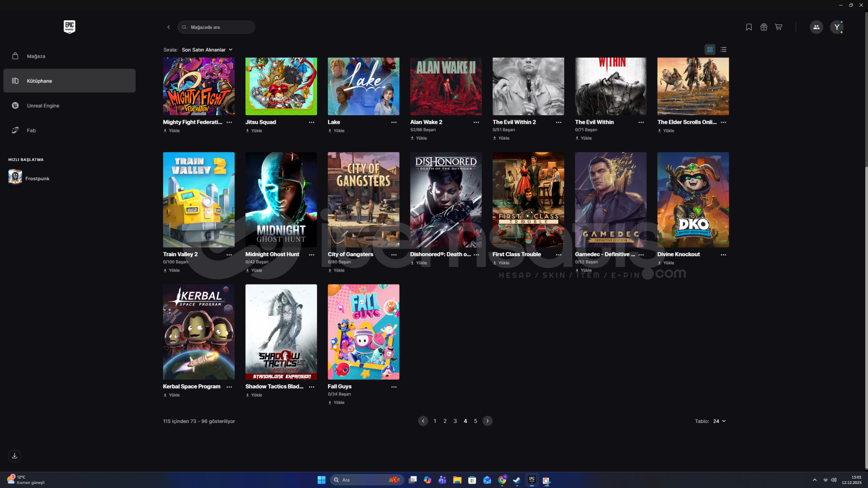Open the Tablo 24 page size dropdown
Screen dimensions: 868x488
tap(719, 421)
